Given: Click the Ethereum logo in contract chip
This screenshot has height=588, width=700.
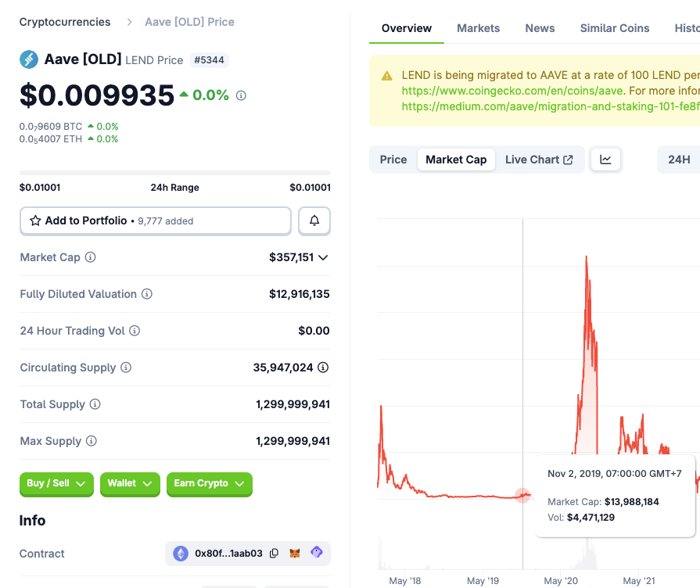Looking at the screenshot, I should coord(181,554).
